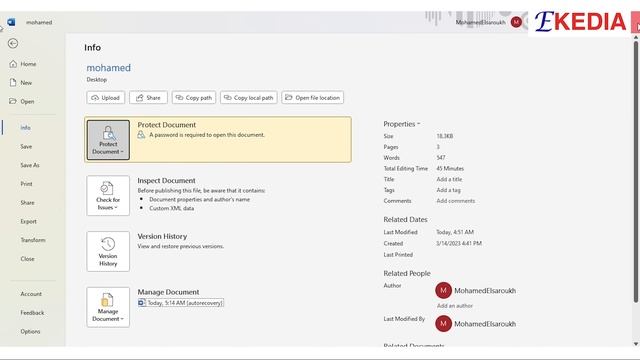640x360 pixels.
Task: Click the Upload button
Action: pyautogui.click(x=105, y=98)
